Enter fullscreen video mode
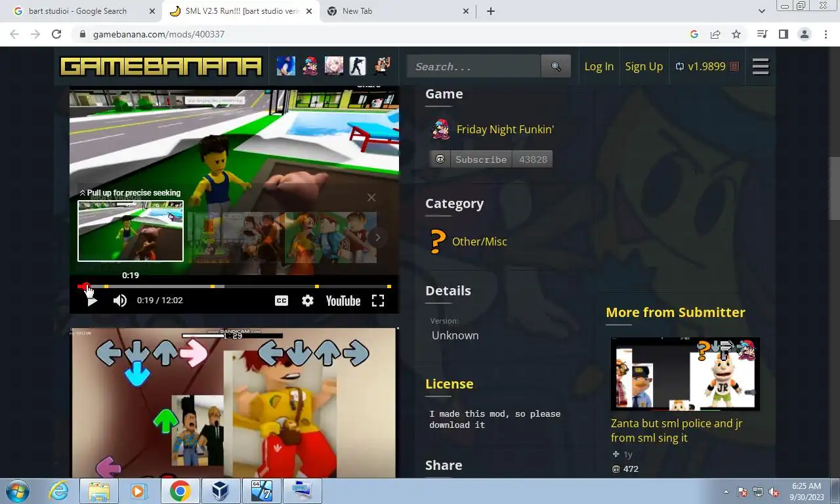This screenshot has height=504, width=840. 378,301
